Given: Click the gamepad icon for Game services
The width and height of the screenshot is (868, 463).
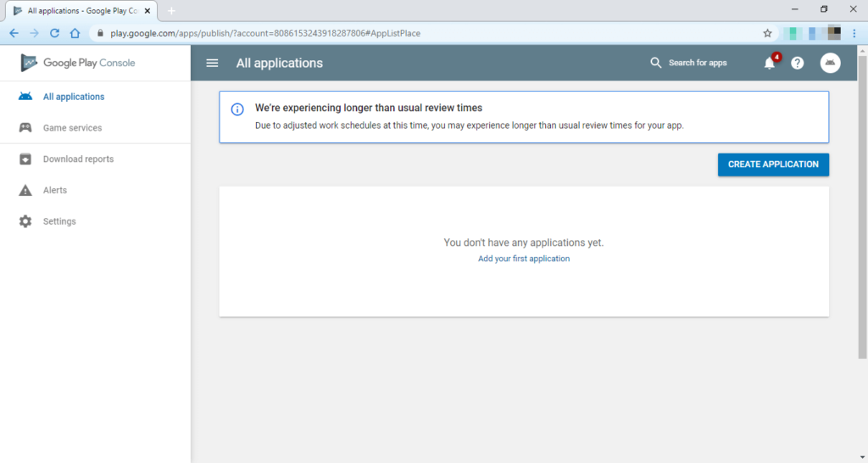Looking at the screenshot, I should coord(25,128).
